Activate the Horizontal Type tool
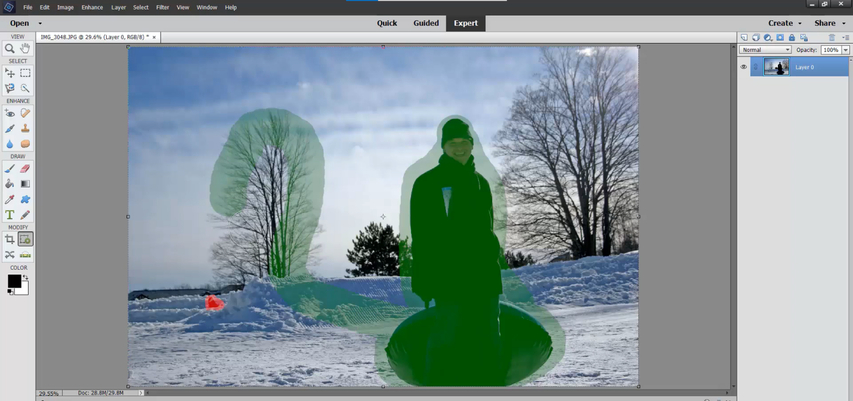This screenshot has width=853, height=401. tap(9, 215)
